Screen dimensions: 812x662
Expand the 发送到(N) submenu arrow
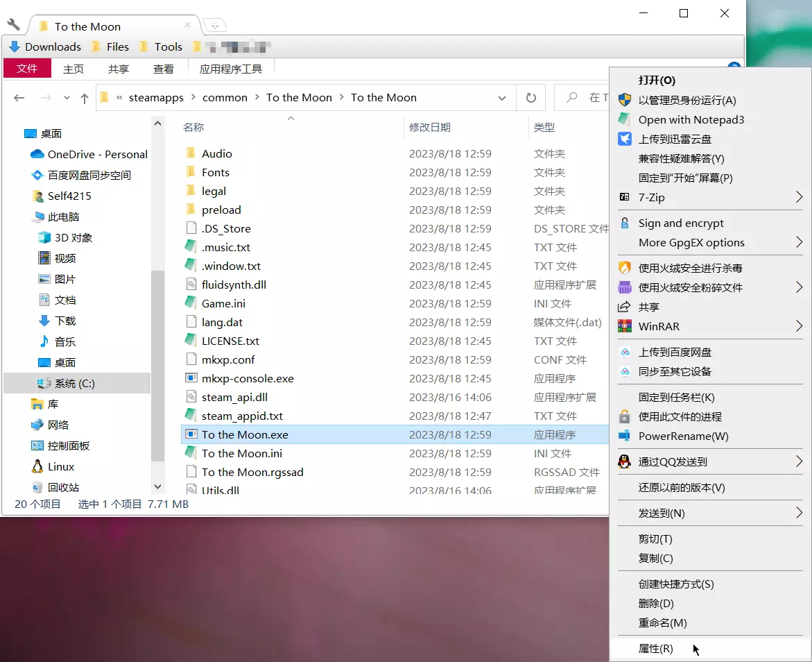click(x=799, y=513)
